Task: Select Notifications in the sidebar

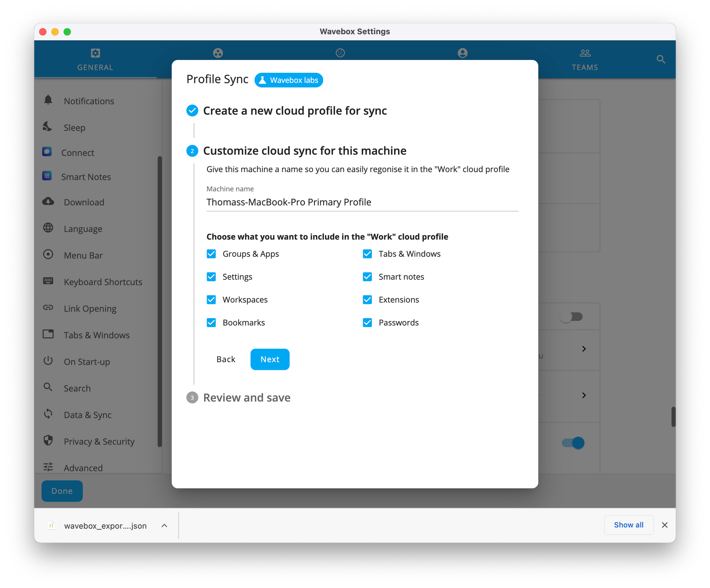Action: [x=89, y=101]
